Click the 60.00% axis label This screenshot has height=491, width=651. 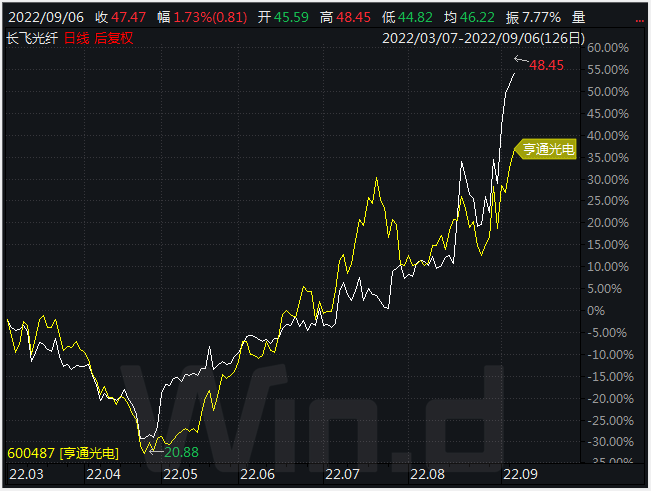[608, 48]
